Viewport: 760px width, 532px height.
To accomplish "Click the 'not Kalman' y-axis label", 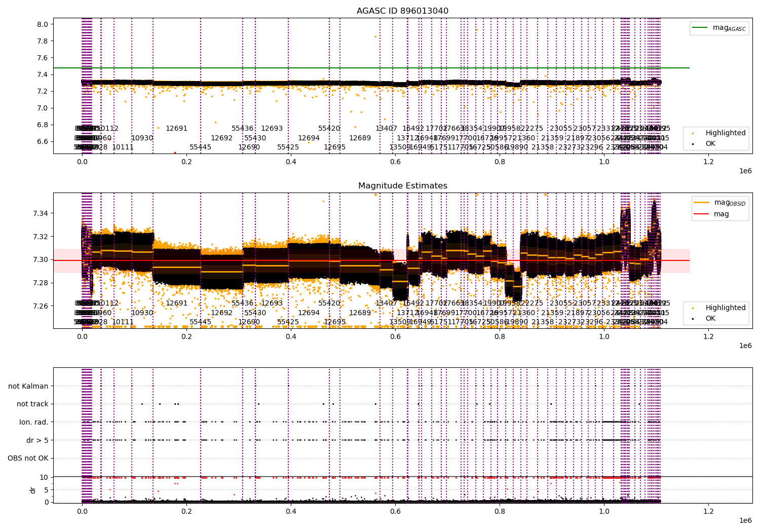I will [28, 386].
